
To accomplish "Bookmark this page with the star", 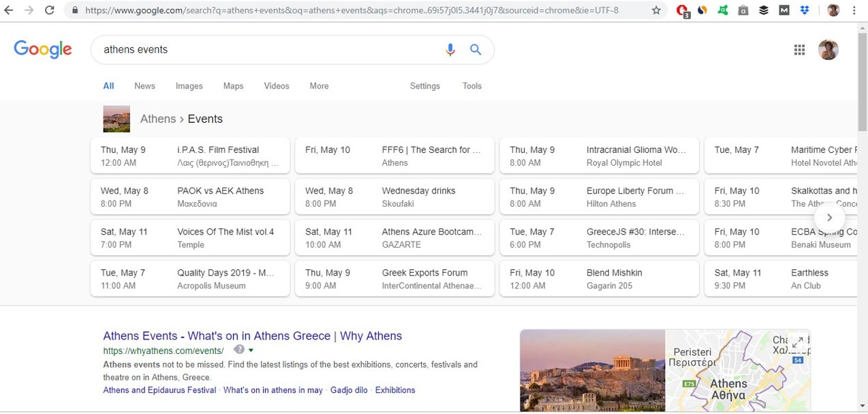I will point(656,10).
